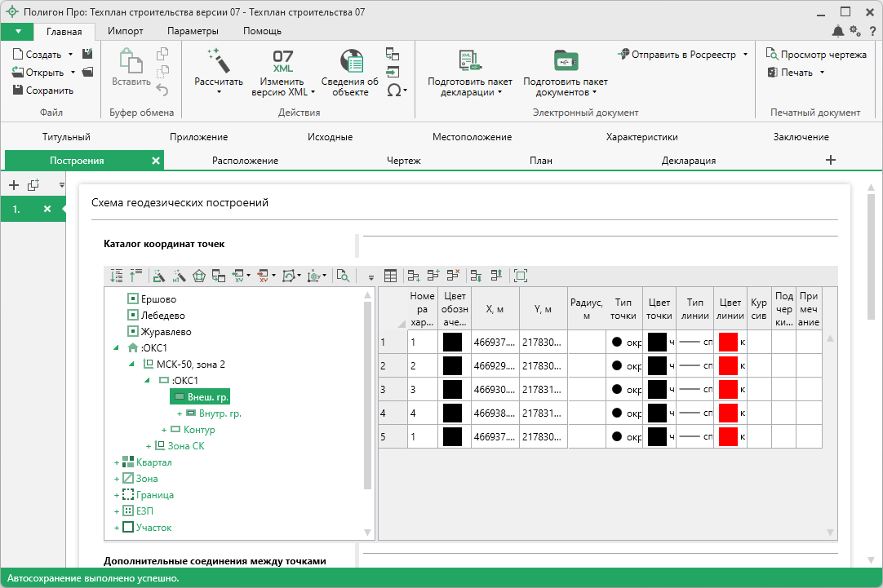The height and width of the screenshot is (588, 883).
Task: Open the notifications bell icon
Action: point(838,31)
